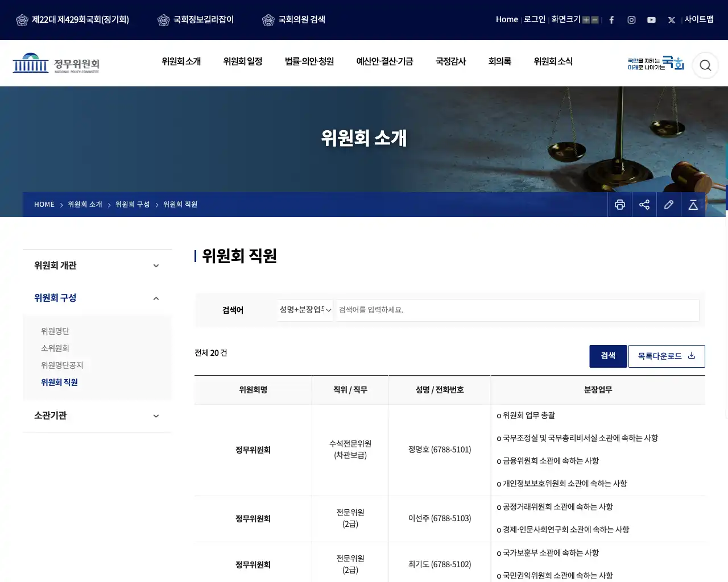Click HOME in the breadcrumb

click(44, 205)
